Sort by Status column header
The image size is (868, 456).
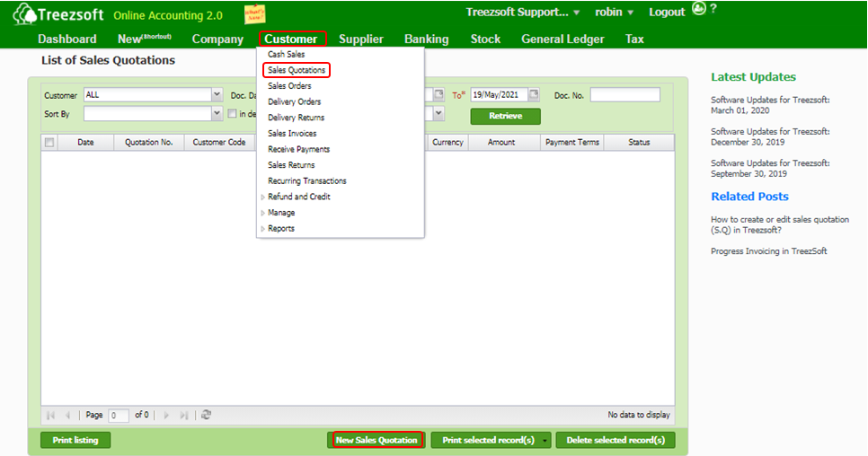pyautogui.click(x=639, y=143)
